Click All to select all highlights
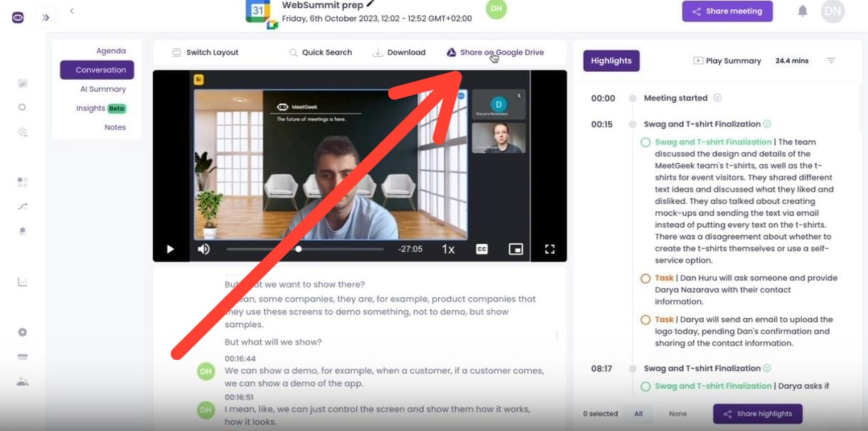The width and height of the screenshot is (868, 431). [638, 414]
